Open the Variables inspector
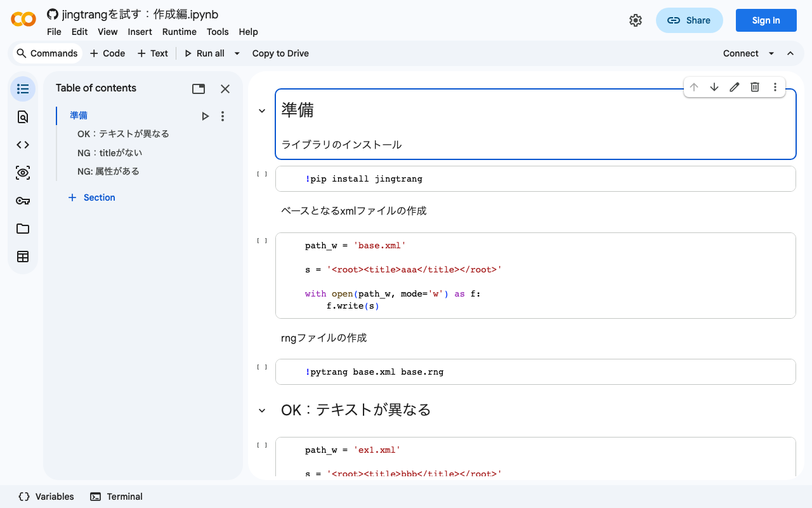The width and height of the screenshot is (812, 508). tap(46, 497)
